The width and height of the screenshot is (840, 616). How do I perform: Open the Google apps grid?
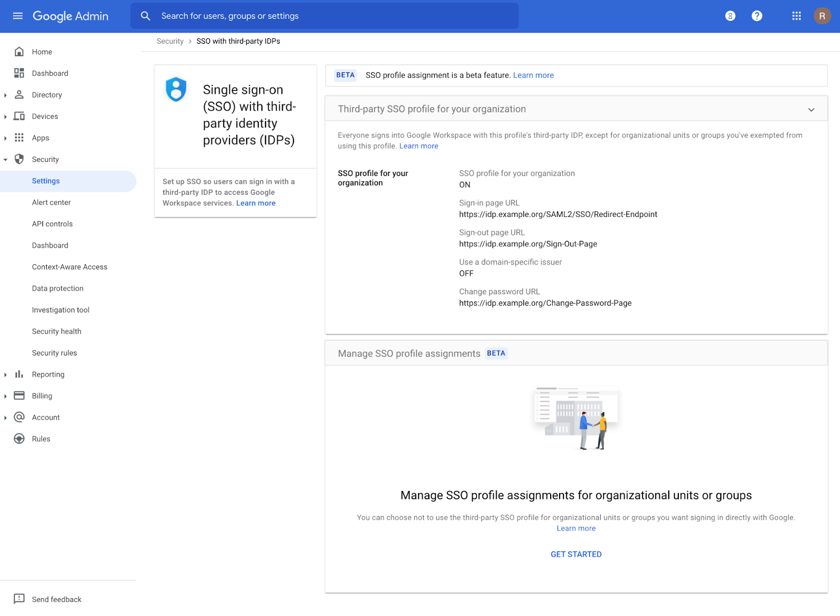796,16
